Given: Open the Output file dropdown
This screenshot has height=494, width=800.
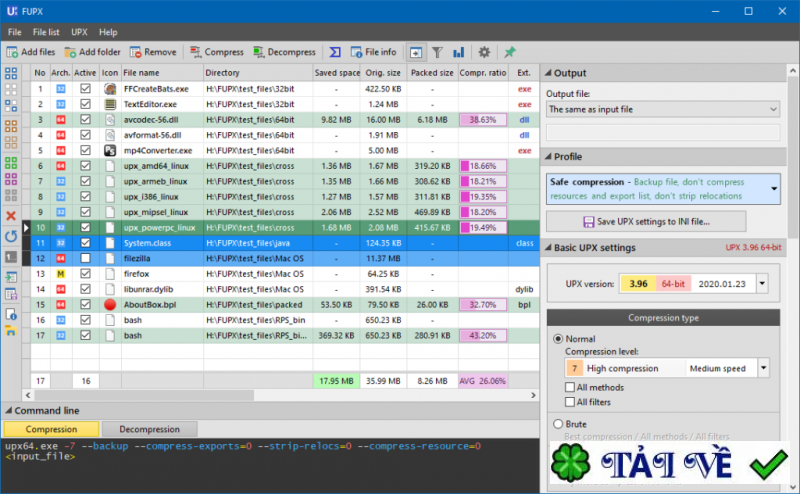Looking at the screenshot, I should 773,109.
